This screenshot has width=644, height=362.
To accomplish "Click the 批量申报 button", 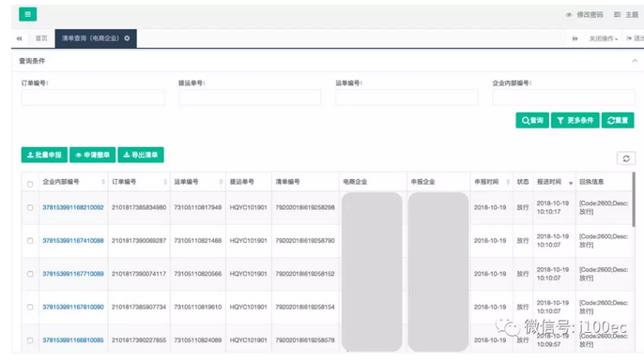I will tap(44, 155).
